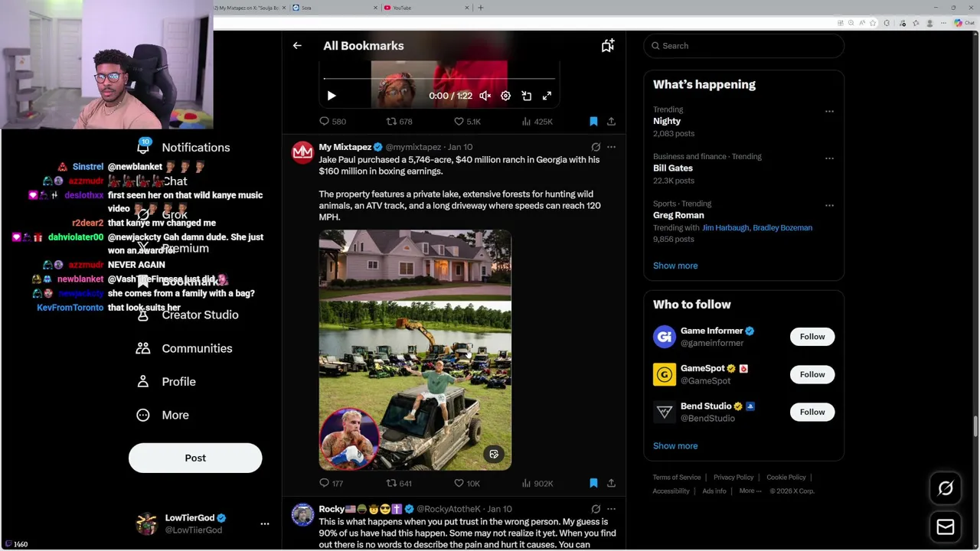This screenshot has width=980, height=551.
Task: Open the Copilot Chat button in browser toolbar
Action: pyautogui.click(x=964, y=23)
